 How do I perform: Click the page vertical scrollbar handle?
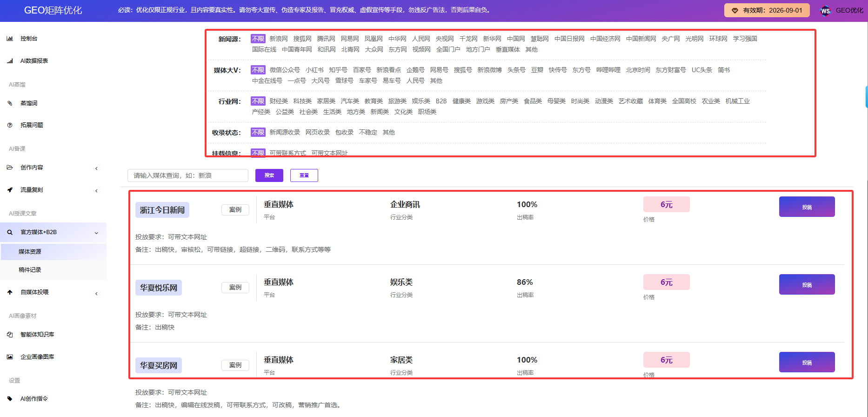(866, 97)
